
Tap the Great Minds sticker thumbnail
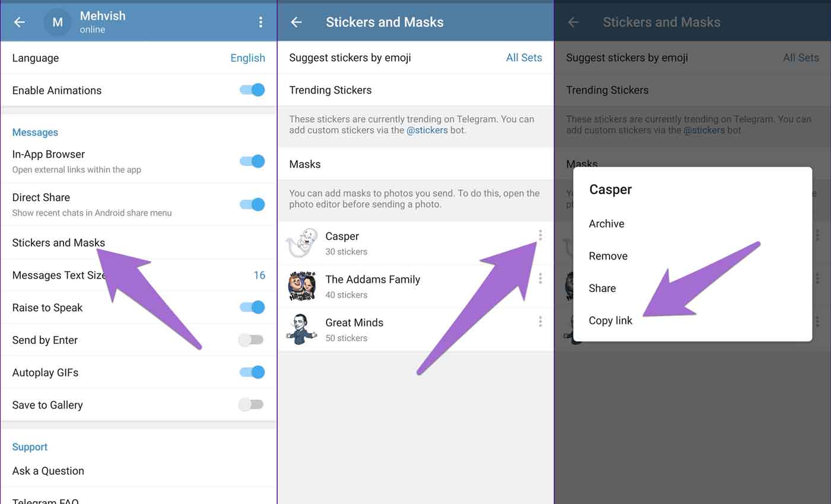[x=302, y=329]
